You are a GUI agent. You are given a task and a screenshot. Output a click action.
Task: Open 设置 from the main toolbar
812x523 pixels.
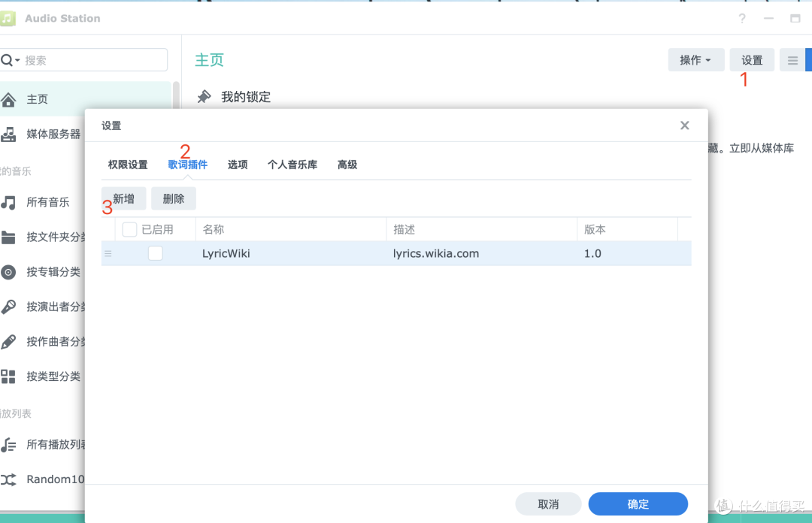(752, 60)
